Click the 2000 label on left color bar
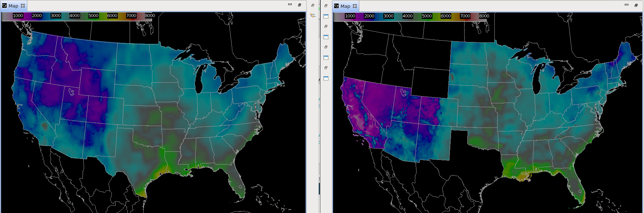 (37, 16)
